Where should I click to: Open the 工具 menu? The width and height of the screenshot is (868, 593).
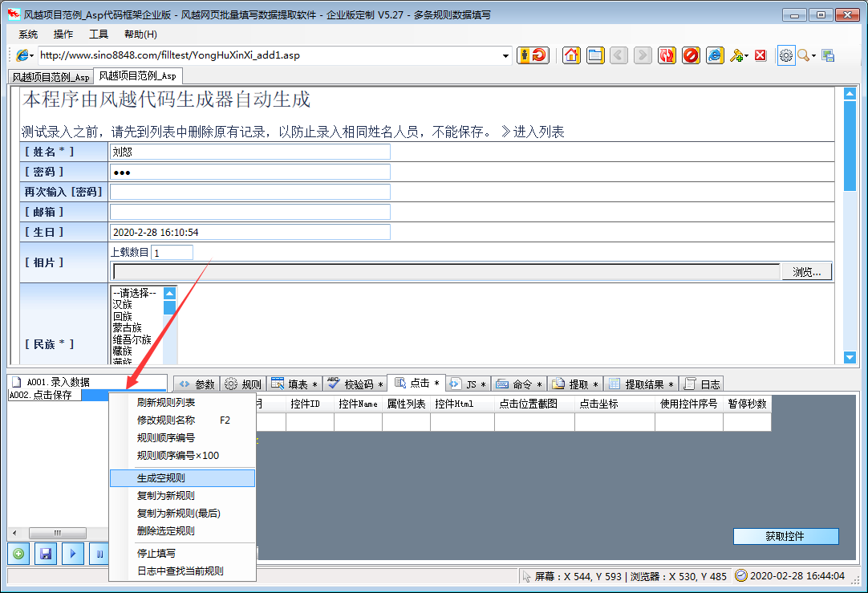point(99,35)
